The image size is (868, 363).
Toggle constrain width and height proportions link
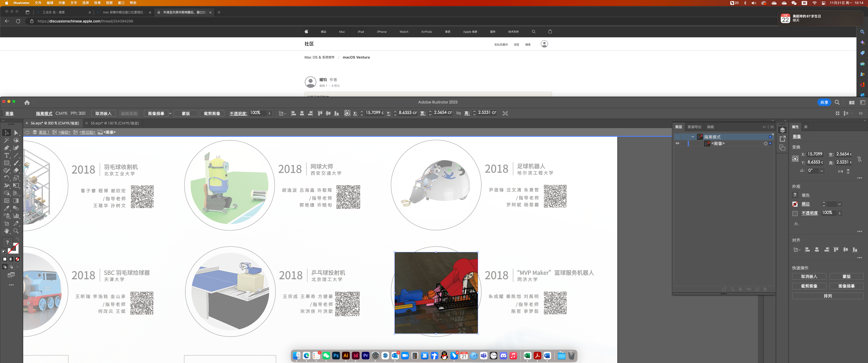pyautogui.click(x=459, y=113)
